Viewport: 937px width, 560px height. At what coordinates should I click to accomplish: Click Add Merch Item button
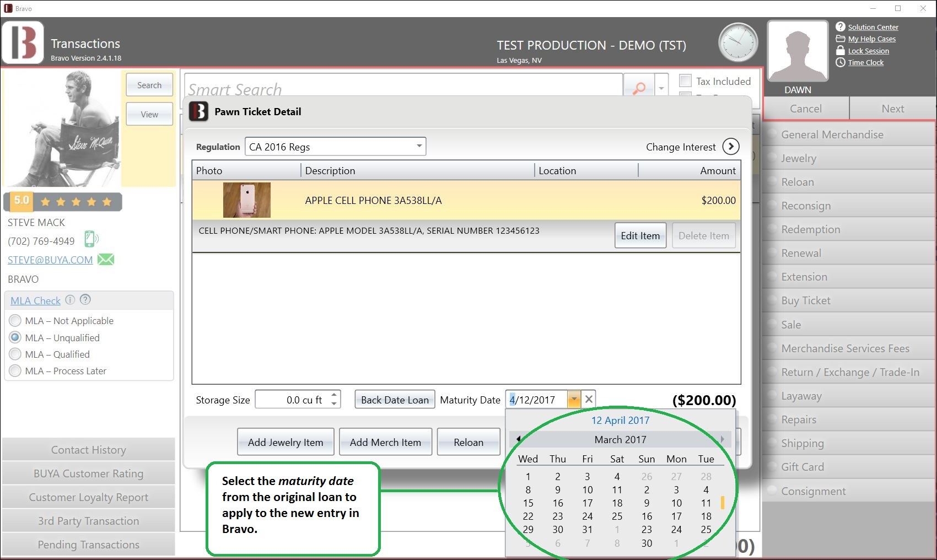click(x=385, y=442)
